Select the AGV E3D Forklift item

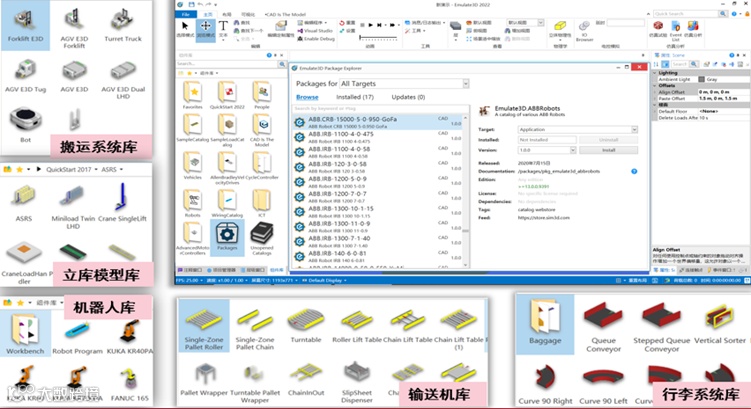coord(74,29)
